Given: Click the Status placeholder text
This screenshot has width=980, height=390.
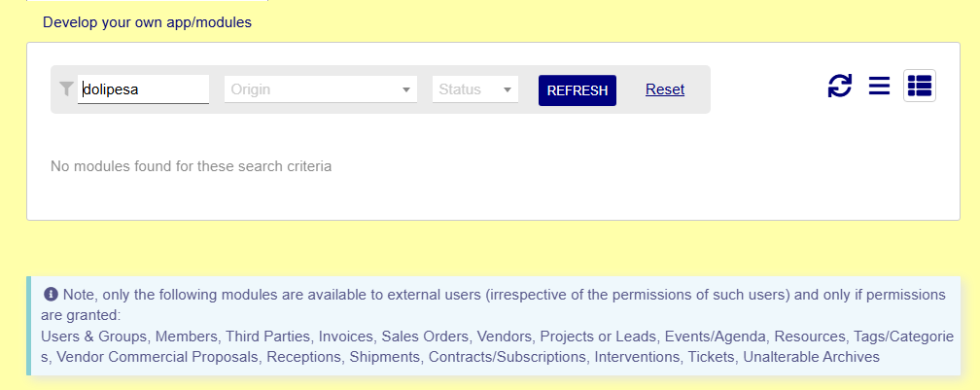Looking at the screenshot, I should [x=460, y=89].
